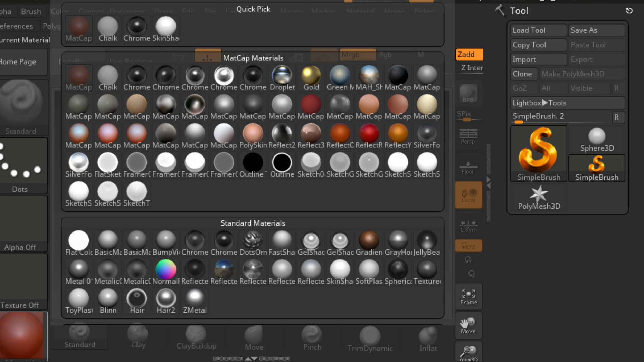Viewport: 644px width, 362px height.
Task: Select the ZMetal material
Action: click(195, 301)
